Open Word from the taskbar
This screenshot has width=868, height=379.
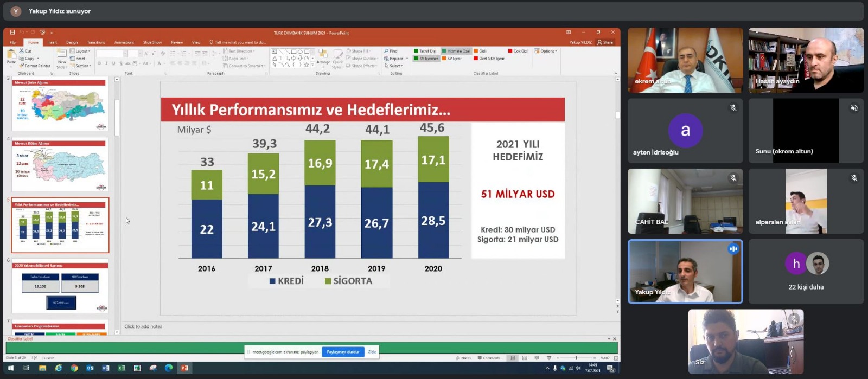pos(106,368)
